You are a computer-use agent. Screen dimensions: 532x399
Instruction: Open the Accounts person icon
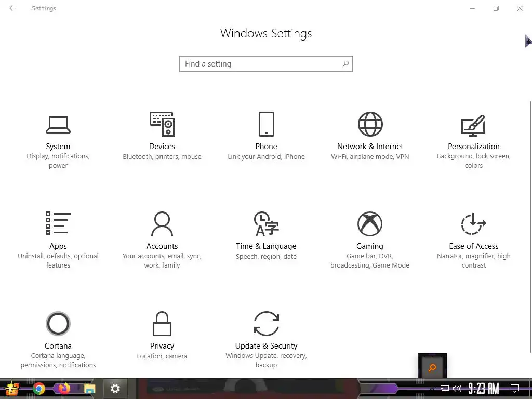coord(162,224)
